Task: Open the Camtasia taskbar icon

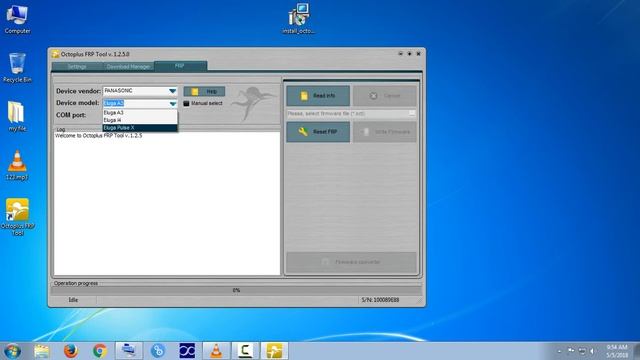Action: pyautogui.click(x=245, y=351)
